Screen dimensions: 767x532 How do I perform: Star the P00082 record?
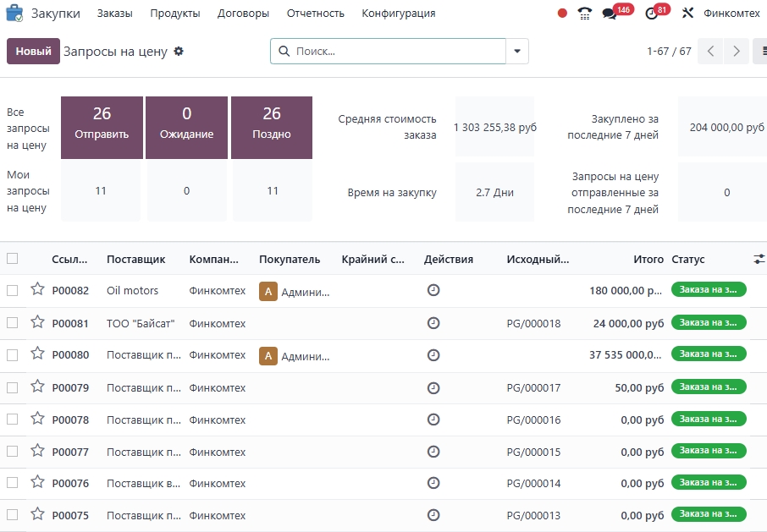[x=37, y=289]
